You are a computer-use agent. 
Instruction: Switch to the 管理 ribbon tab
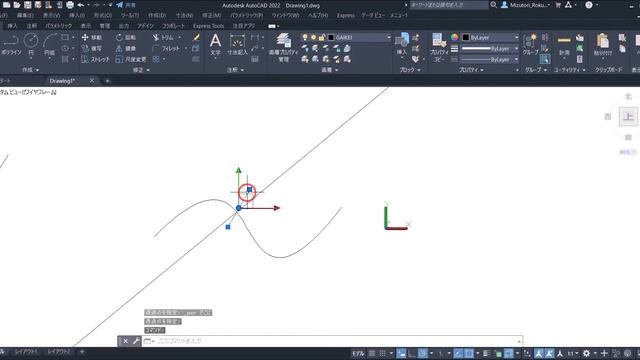(x=105, y=26)
